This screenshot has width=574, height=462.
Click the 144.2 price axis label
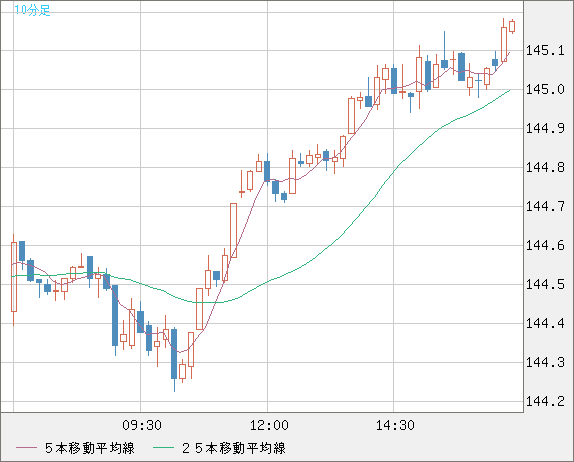[545, 402]
